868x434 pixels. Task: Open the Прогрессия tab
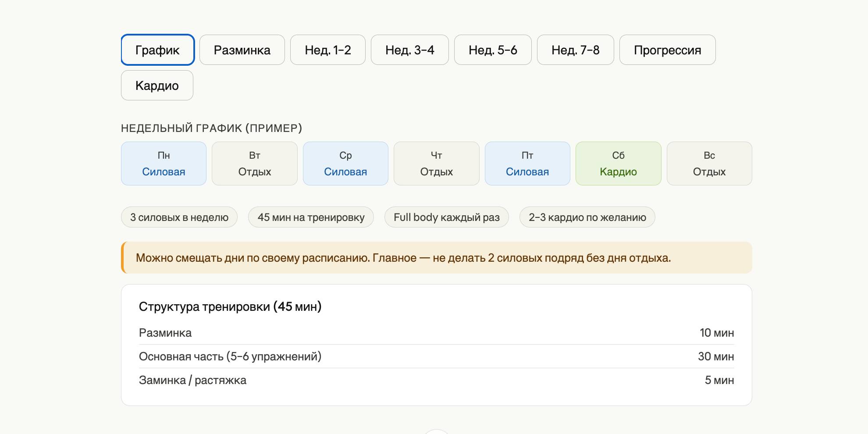pyautogui.click(x=667, y=50)
